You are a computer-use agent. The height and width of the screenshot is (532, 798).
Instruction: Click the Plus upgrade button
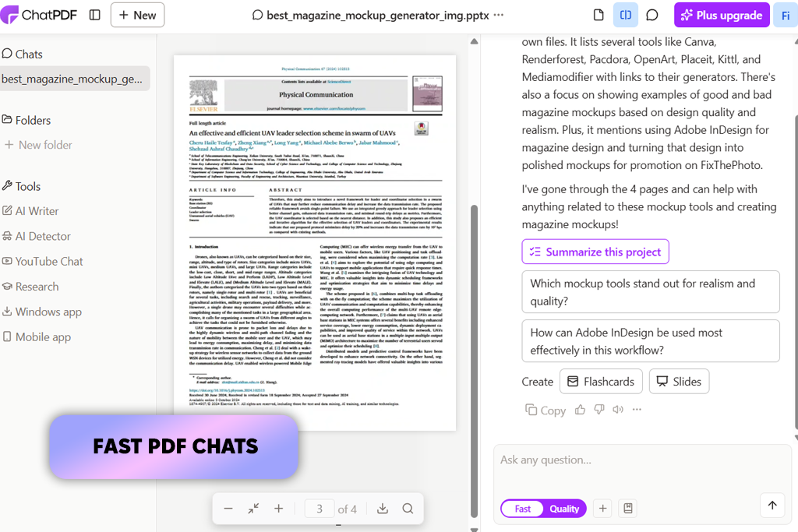[x=722, y=16]
